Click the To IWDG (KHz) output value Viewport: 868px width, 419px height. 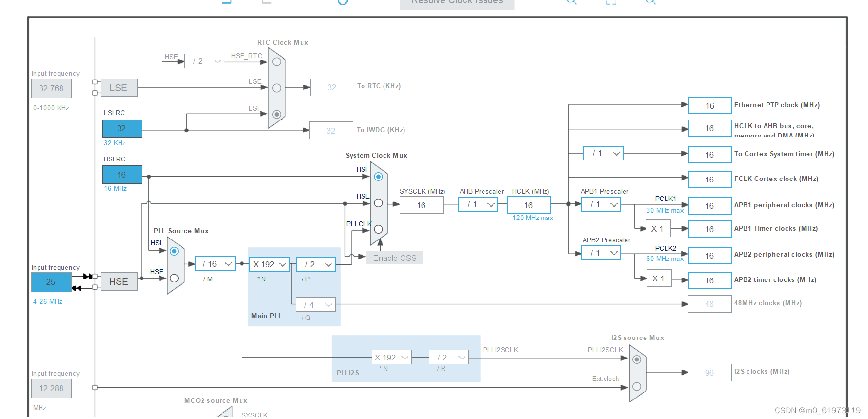point(331,130)
